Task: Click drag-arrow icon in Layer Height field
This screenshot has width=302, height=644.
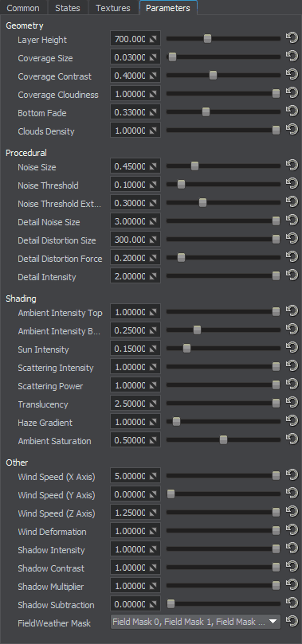Action: (153, 40)
